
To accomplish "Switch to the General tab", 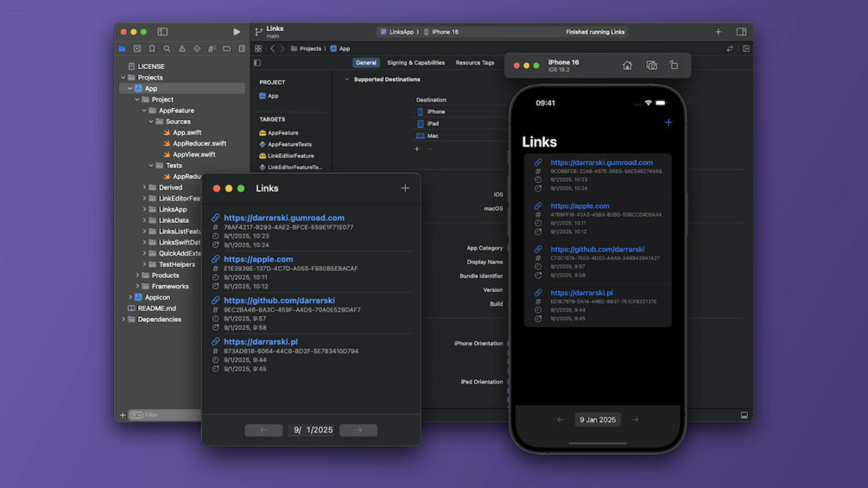I will tap(366, 63).
